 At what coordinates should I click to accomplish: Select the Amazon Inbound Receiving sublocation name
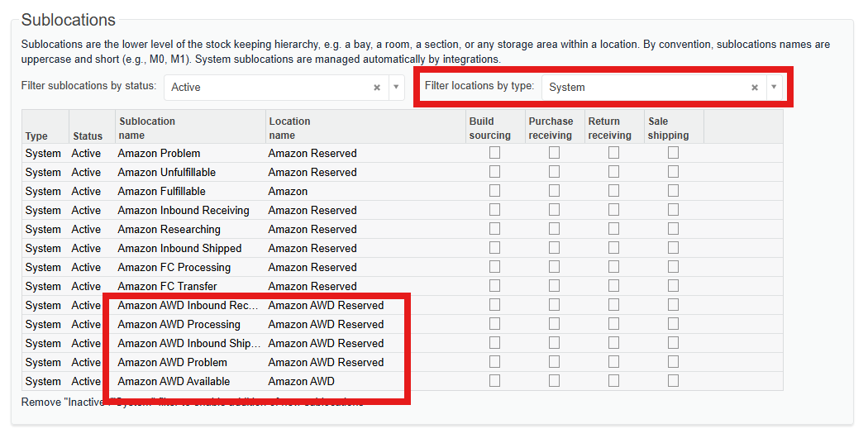[184, 211]
